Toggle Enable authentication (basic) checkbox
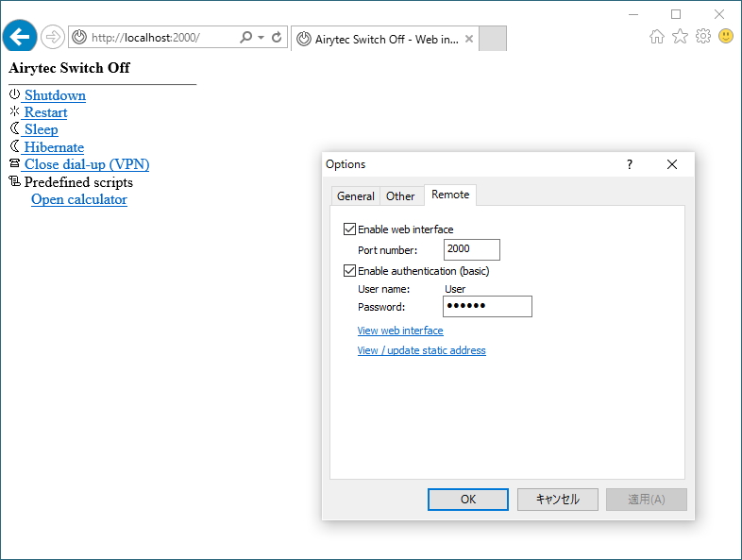Screen dimensions: 742x560 click(349, 271)
